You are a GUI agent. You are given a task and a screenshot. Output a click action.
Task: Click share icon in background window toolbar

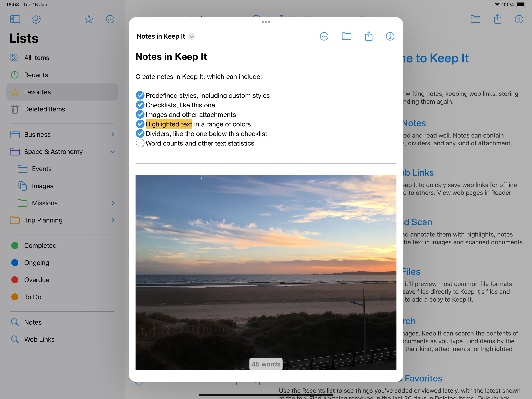click(497, 19)
